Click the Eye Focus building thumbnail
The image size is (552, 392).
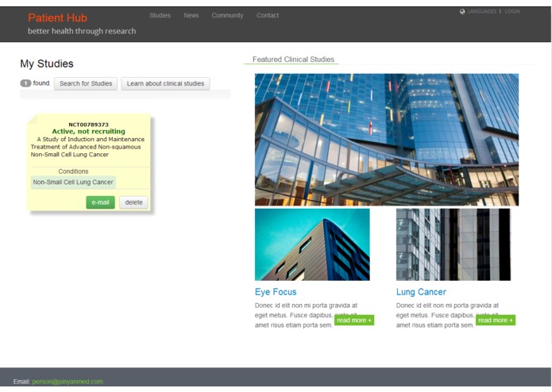point(312,244)
